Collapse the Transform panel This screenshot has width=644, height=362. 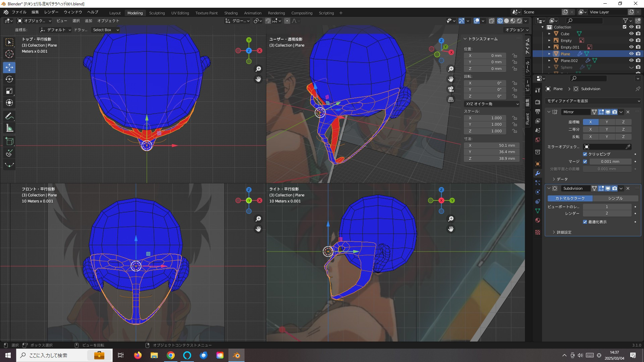(x=465, y=39)
